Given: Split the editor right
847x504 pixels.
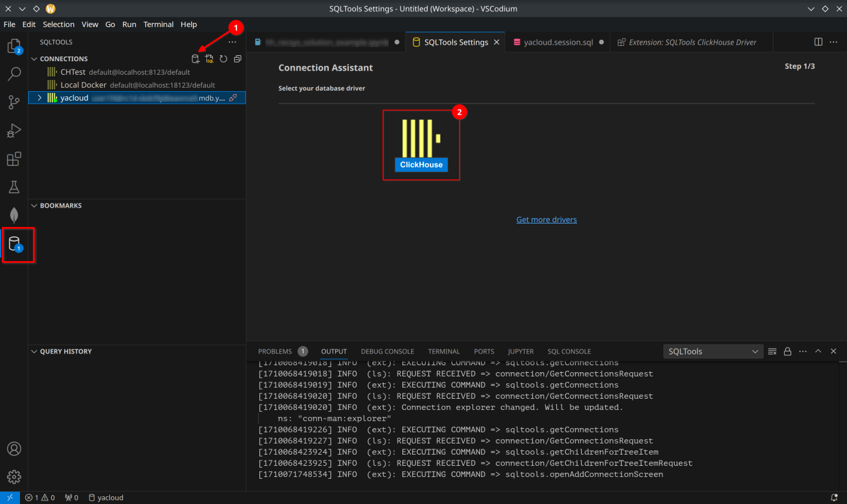Looking at the screenshot, I should [818, 42].
